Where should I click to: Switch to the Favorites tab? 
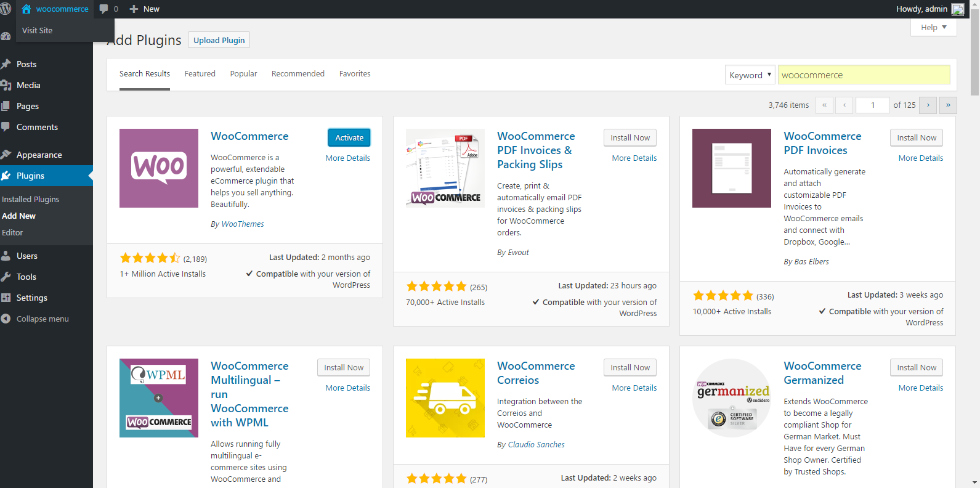[355, 74]
